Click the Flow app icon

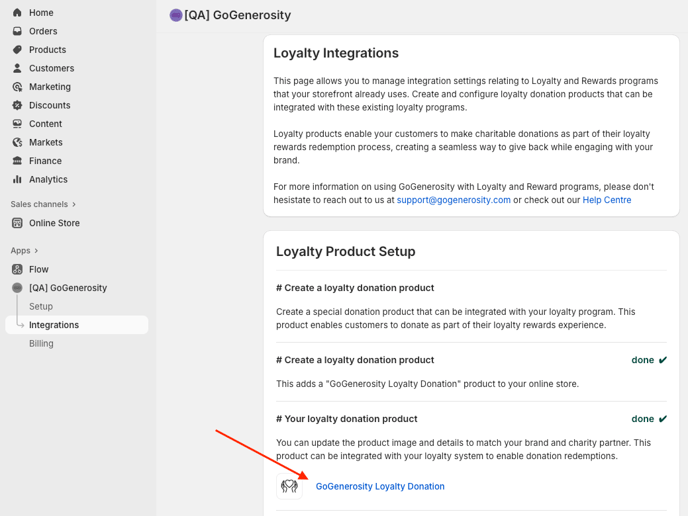point(17,269)
